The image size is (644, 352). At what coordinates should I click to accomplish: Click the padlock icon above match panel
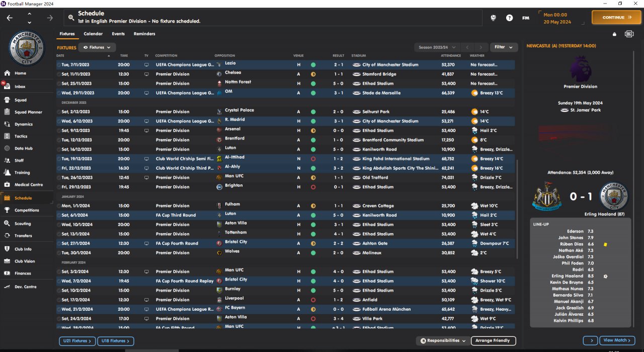(x=614, y=34)
